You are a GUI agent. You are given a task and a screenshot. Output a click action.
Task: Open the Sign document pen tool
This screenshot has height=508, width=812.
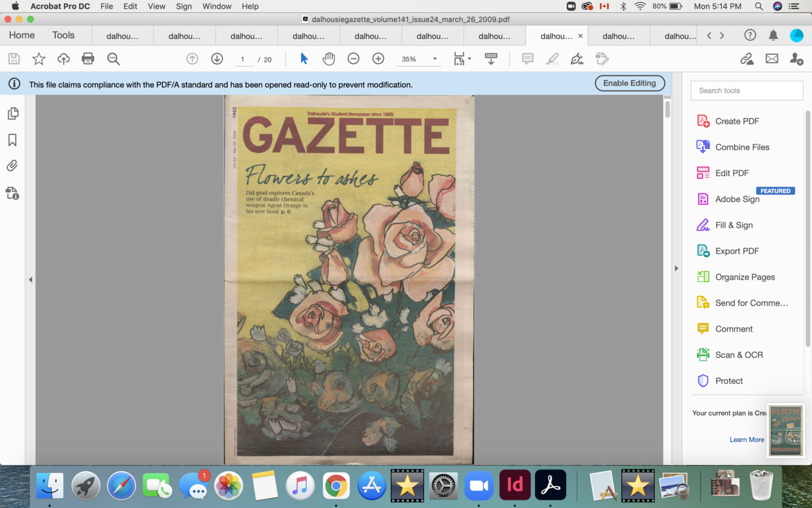[x=577, y=58]
